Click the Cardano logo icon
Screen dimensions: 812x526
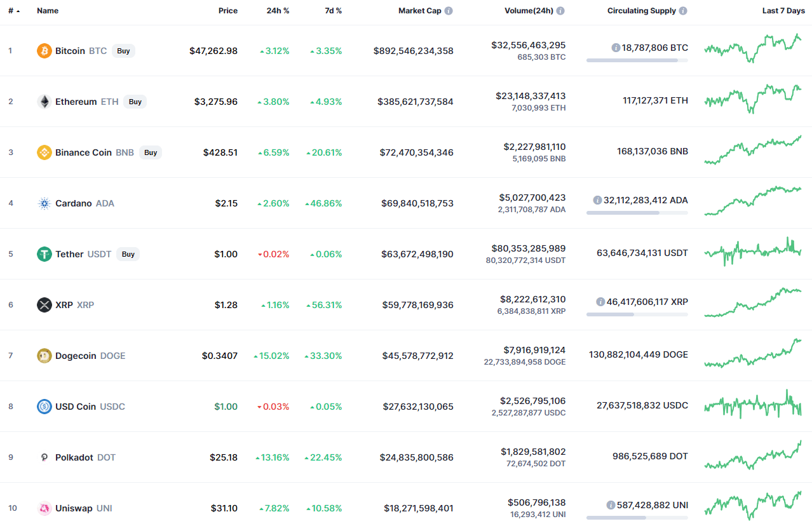tap(44, 203)
